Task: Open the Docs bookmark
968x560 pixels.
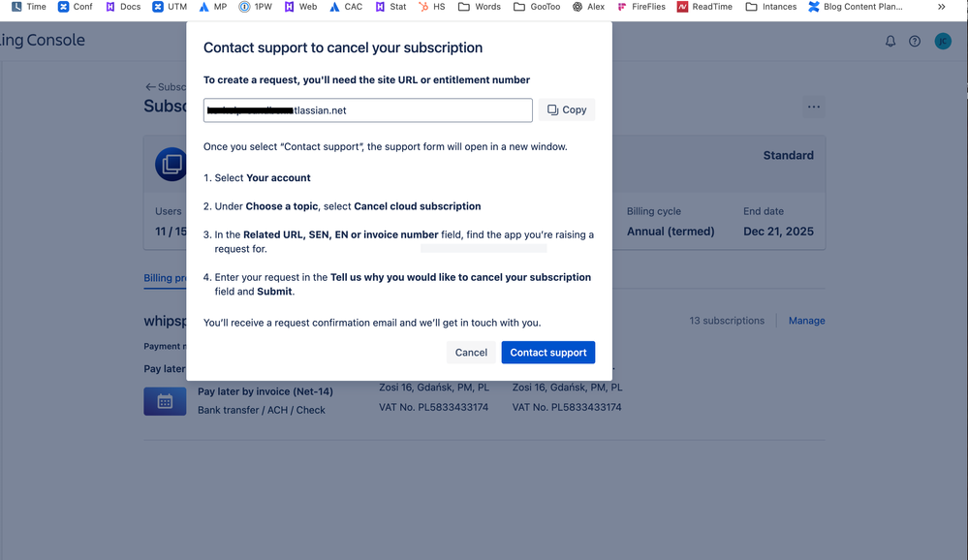Action: click(122, 7)
